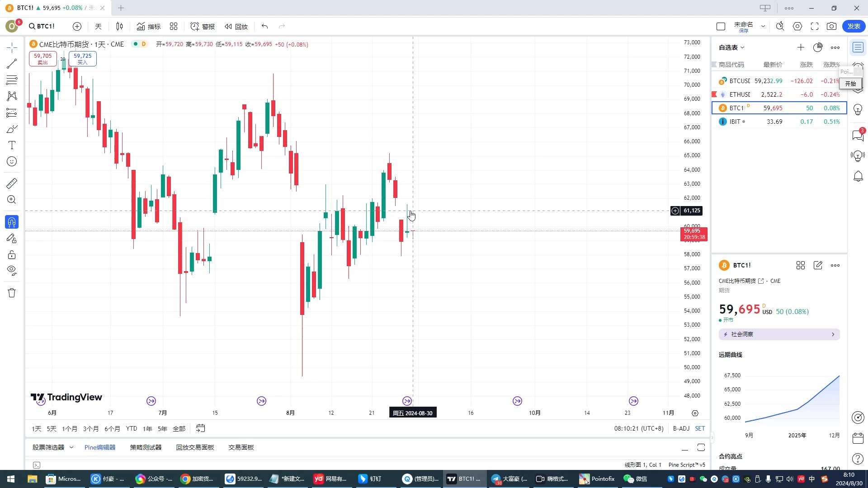Open the forecasting and measurement tools
The width and height of the screenshot is (868, 488).
click(x=12, y=113)
